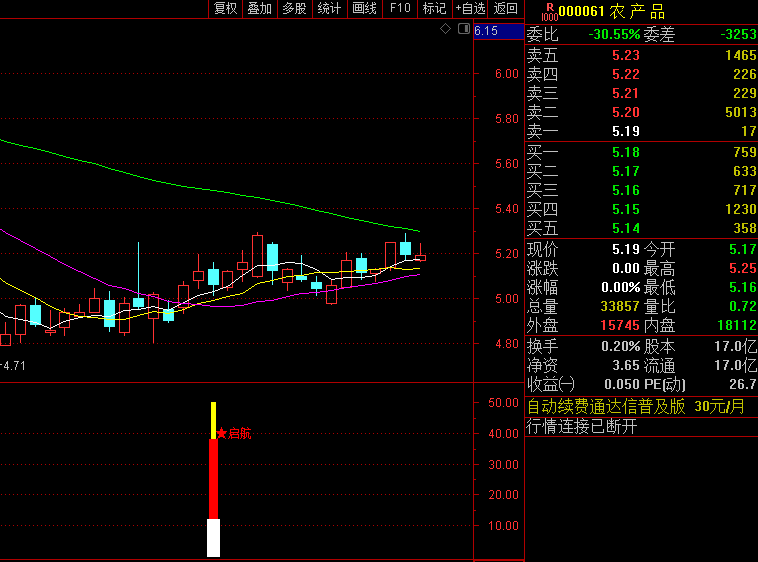758x562 pixels.
Task: Click 买二 price 5.17
Action: (x=626, y=171)
